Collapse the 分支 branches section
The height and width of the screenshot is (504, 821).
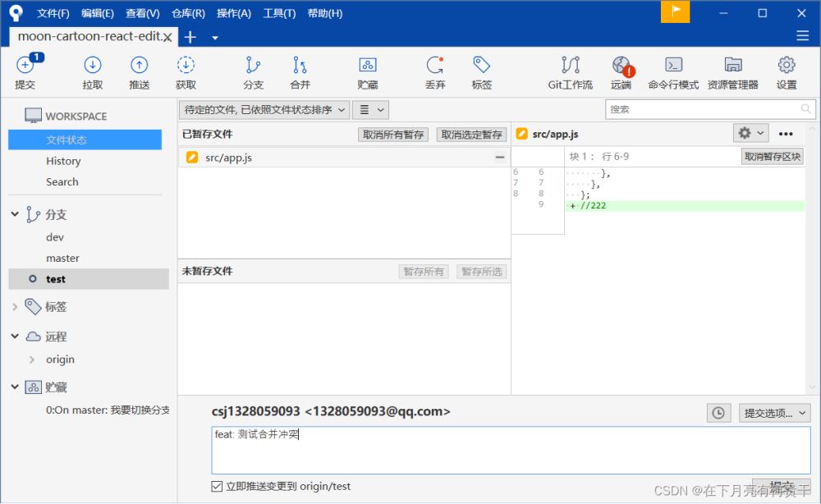tap(15, 215)
